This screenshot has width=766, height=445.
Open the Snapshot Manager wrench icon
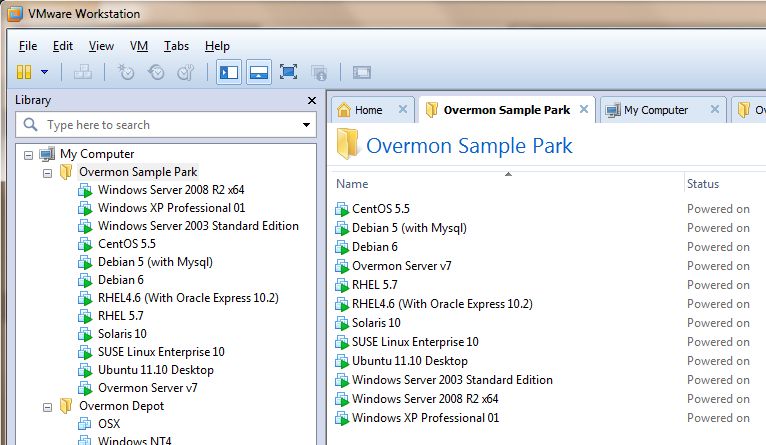coord(186,72)
